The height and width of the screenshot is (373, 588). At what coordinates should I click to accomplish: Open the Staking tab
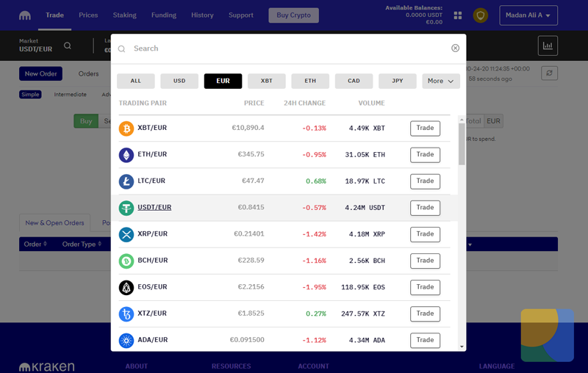point(124,15)
